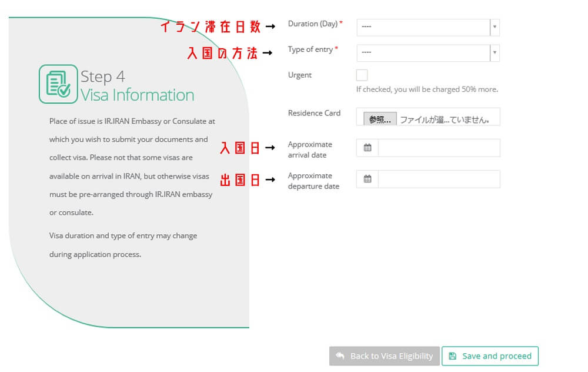Click the Urgent label text
This screenshot has height=372, width=588.
click(x=300, y=75)
